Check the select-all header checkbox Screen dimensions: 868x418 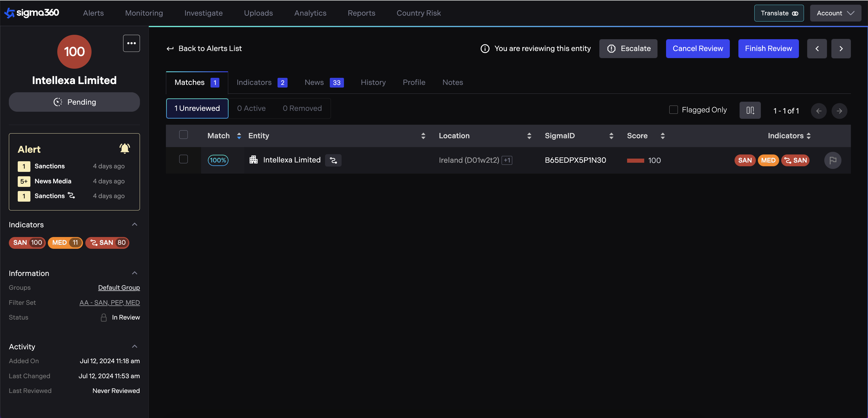pyautogui.click(x=183, y=135)
